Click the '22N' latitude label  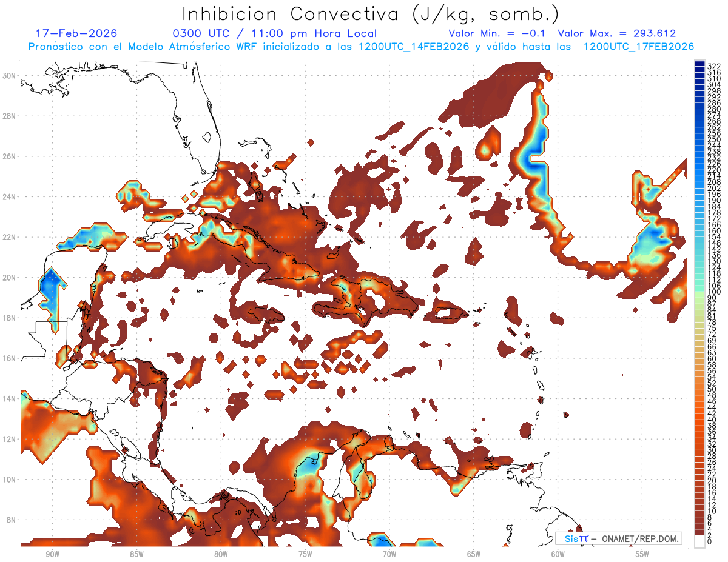(x=9, y=237)
